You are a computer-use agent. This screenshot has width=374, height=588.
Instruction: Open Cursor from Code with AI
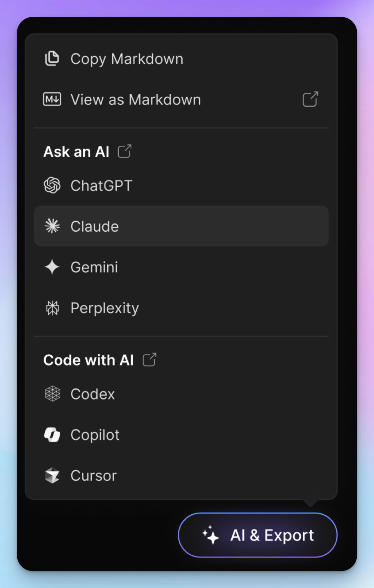(93, 476)
